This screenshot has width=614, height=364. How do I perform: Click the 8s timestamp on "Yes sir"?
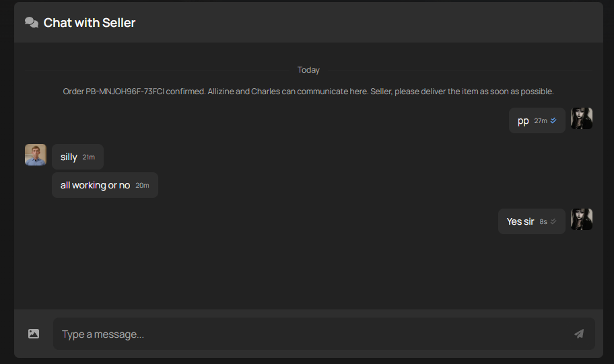543,222
